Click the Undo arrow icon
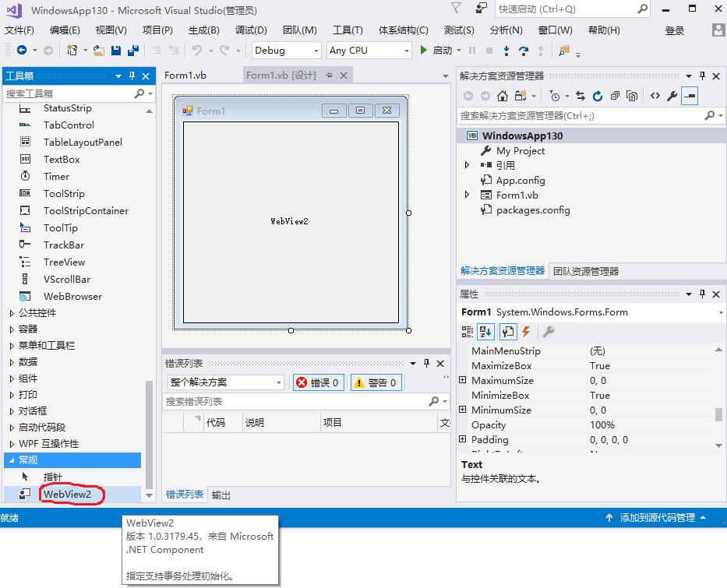This screenshot has width=727, height=588. 197,50
